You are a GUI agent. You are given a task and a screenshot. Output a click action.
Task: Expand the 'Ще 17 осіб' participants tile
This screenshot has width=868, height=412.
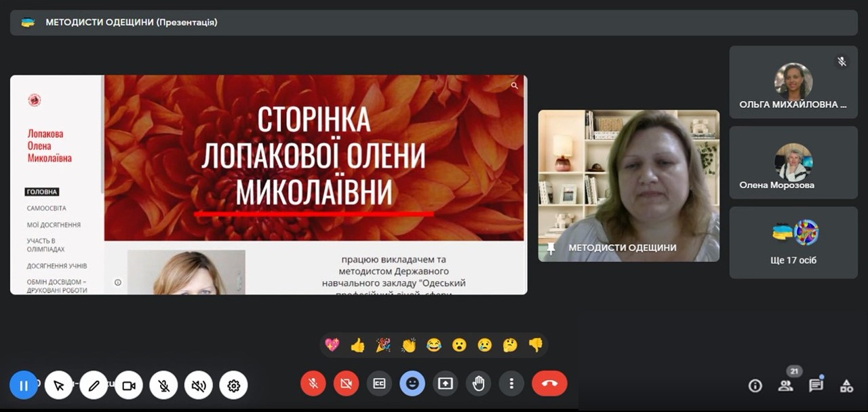[x=793, y=242]
